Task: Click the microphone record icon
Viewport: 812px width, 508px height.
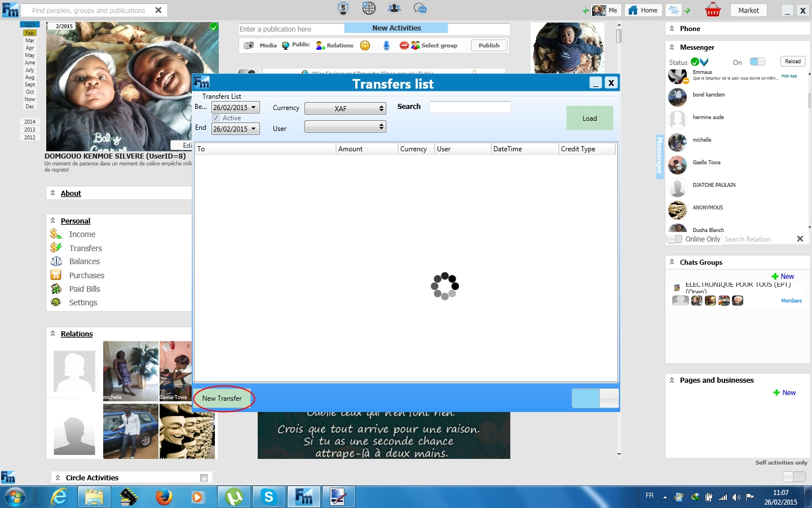Action: click(x=386, y=45)
